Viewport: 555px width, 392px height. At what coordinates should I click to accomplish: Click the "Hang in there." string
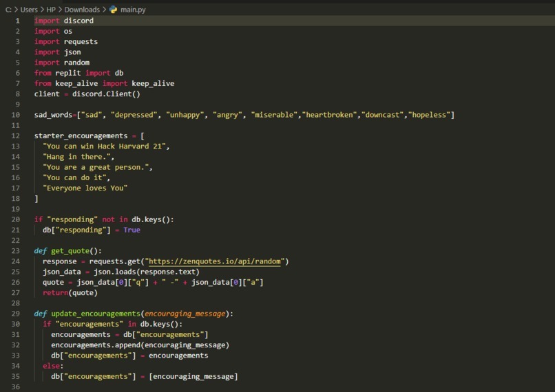tap(76, 157)
